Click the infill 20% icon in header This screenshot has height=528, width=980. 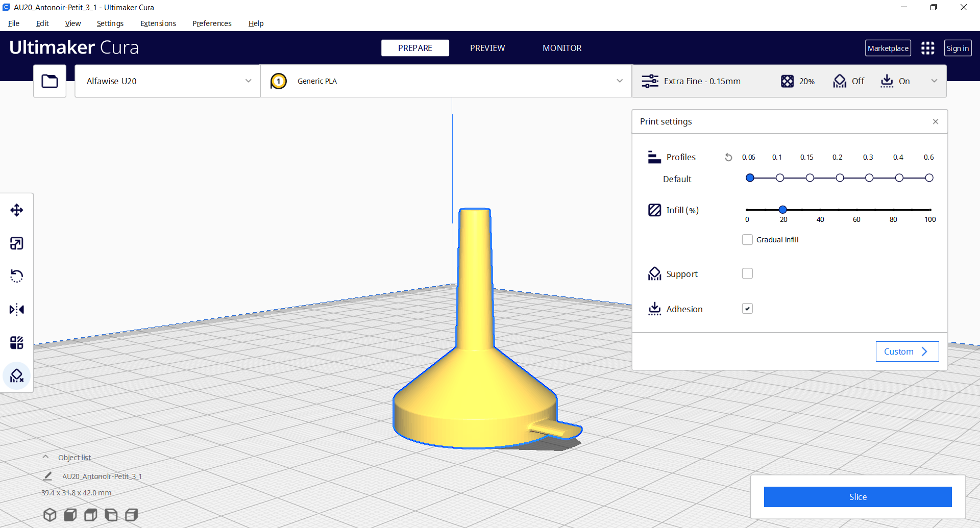pyautogui.click(x=787, y=81)
